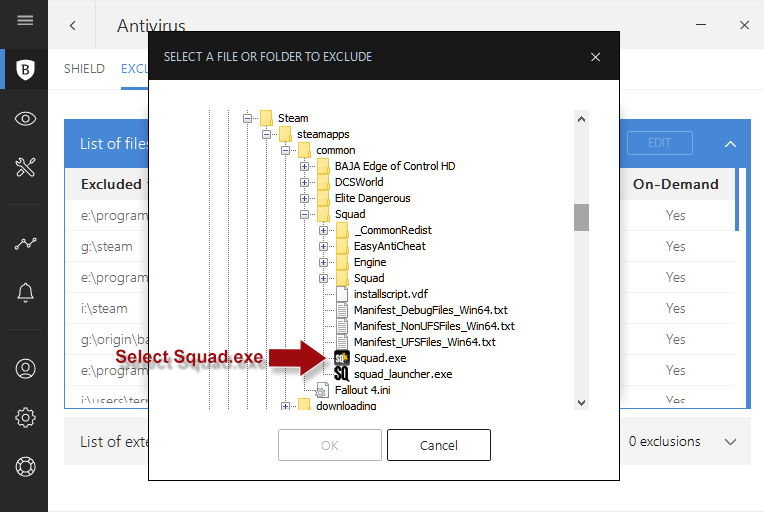Open the Privacy eye icon section
The width and height of the screenshot is (764, 512).
pos(25,118)
